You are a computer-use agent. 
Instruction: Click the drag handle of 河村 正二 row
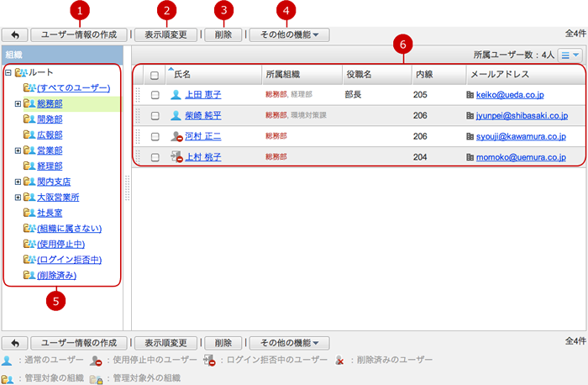coord(139,136)
